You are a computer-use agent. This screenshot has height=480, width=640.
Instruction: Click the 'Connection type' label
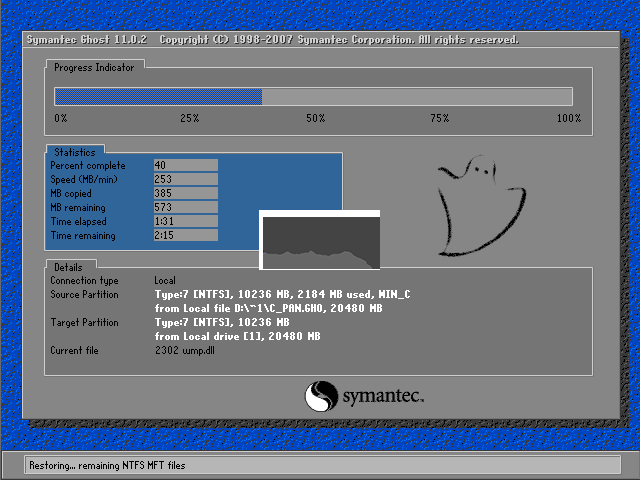(x=84, y=280)
